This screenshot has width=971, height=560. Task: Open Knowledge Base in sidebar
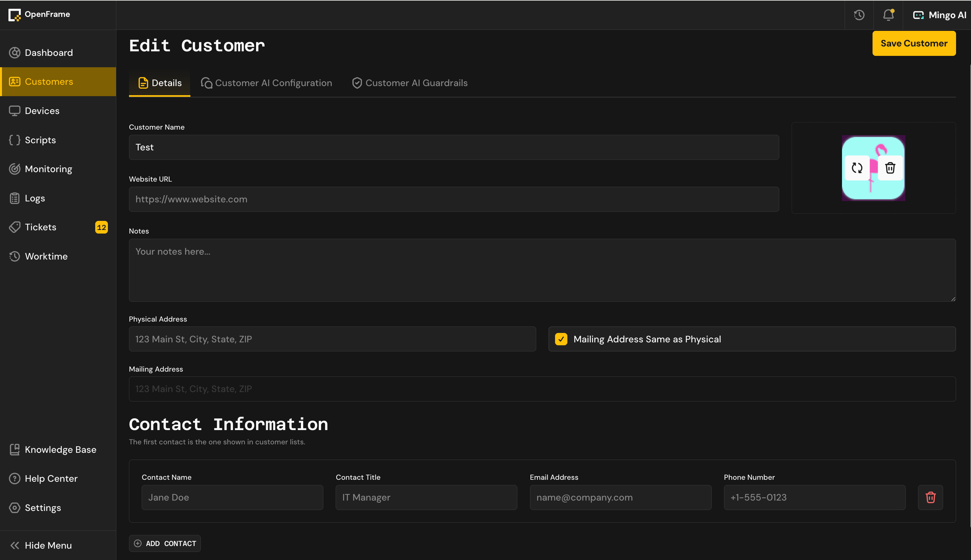coord(58,450)
